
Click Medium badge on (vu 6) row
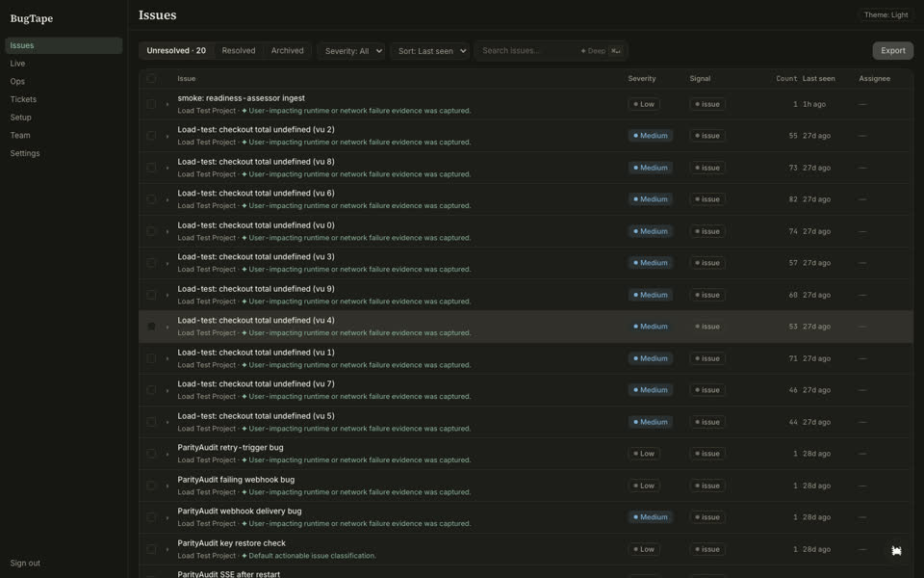pyautogui.click(x=650, y=199)
